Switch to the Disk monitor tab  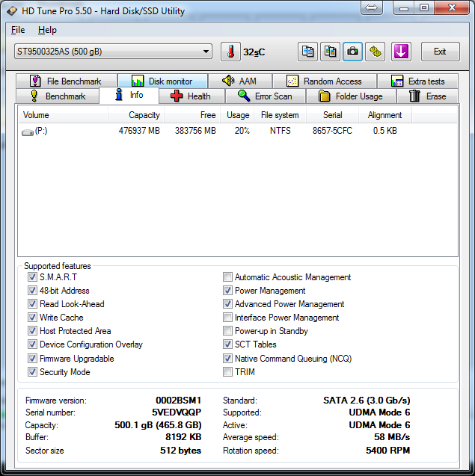tap(162, 81)
